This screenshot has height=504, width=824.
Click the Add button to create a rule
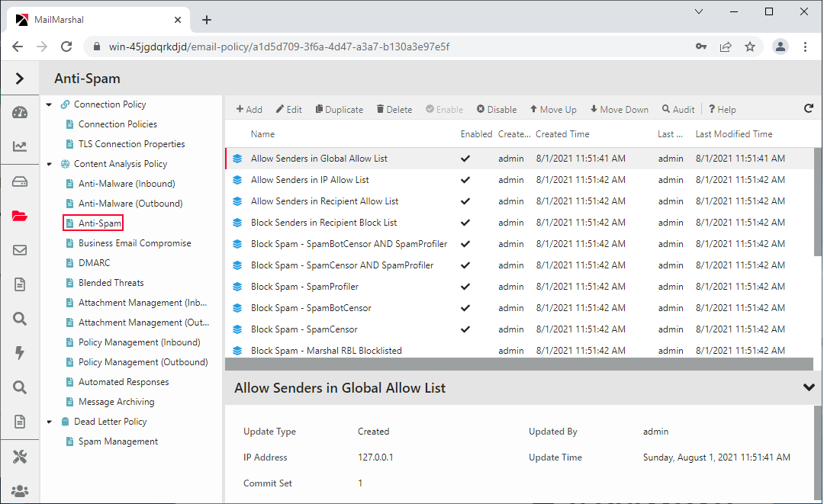pyautogui.click(x=249, y=109)
